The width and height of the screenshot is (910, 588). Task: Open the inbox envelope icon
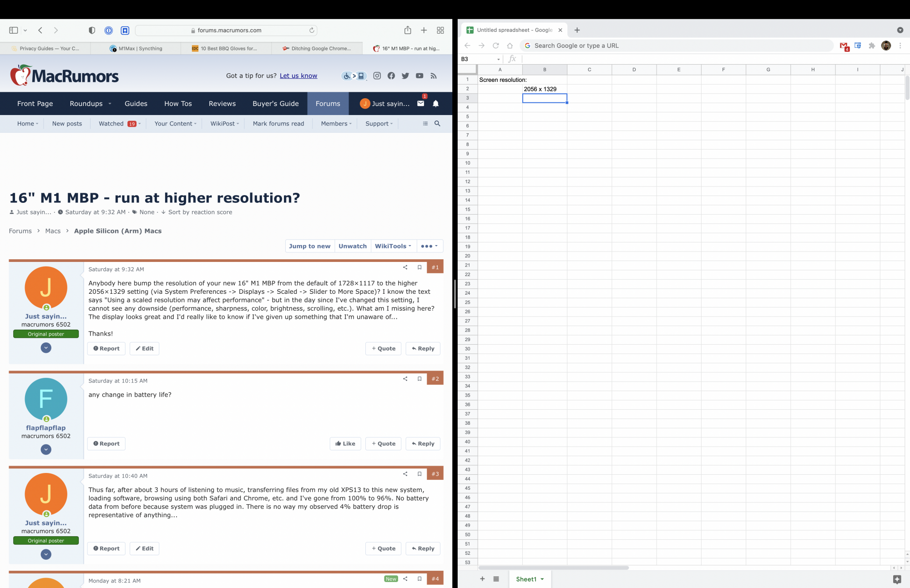click(x=420, y=104)
